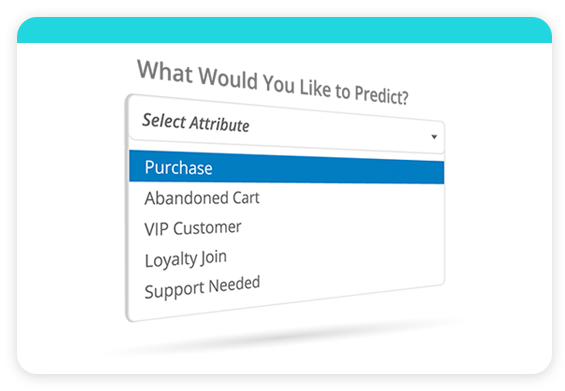
Task: Click the word 'Cart' in Abandoned Cart
Action: click(246, 197)
